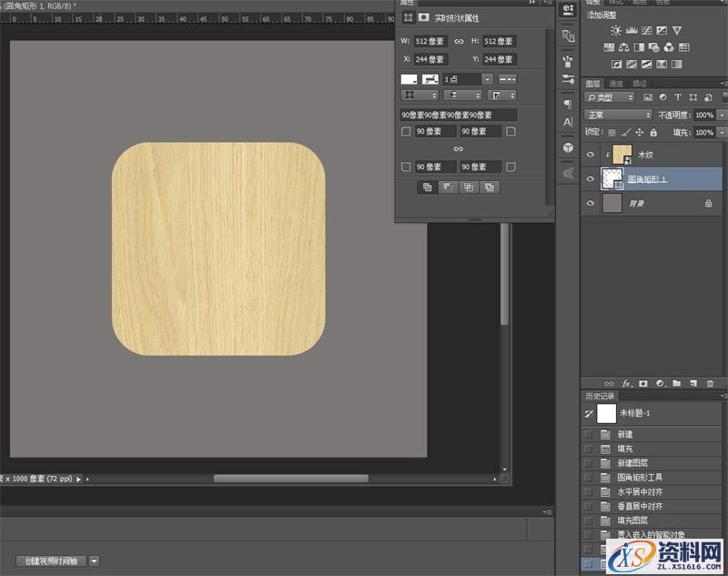Switch to the 路径 tab
This screenshot has width=728, height=576.
(640, 84)
